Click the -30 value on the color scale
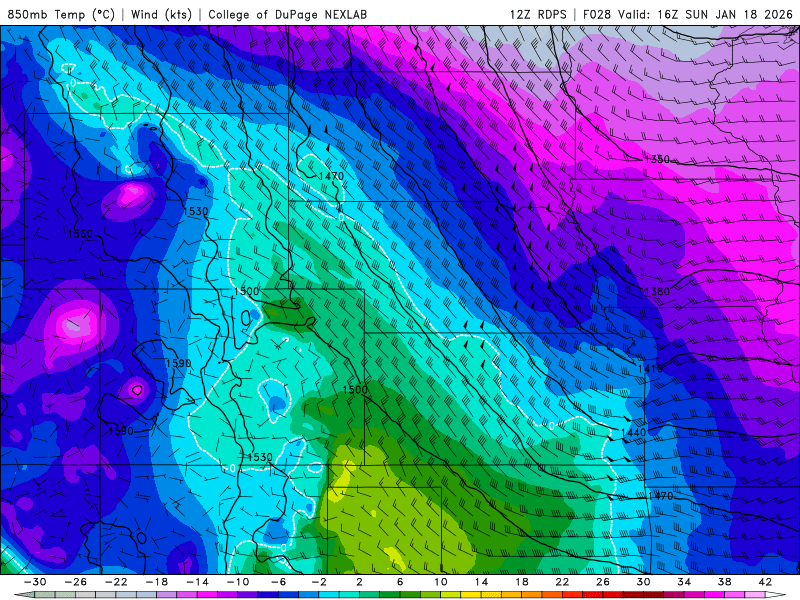Screen dimensions: 800x600 point(35,582)
